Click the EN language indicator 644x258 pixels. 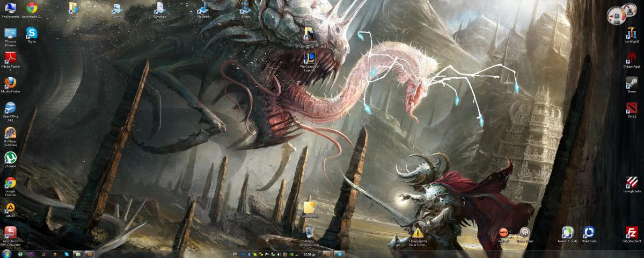(x=235, y=253)
